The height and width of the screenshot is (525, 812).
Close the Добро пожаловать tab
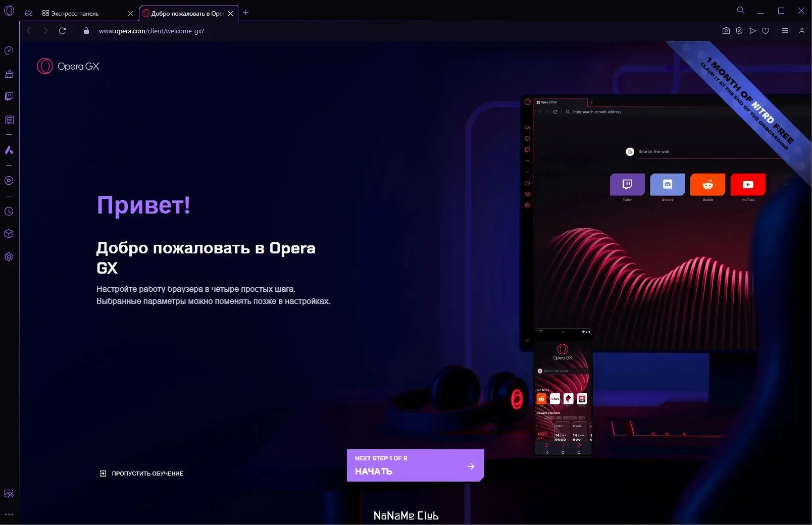(231, 14)
